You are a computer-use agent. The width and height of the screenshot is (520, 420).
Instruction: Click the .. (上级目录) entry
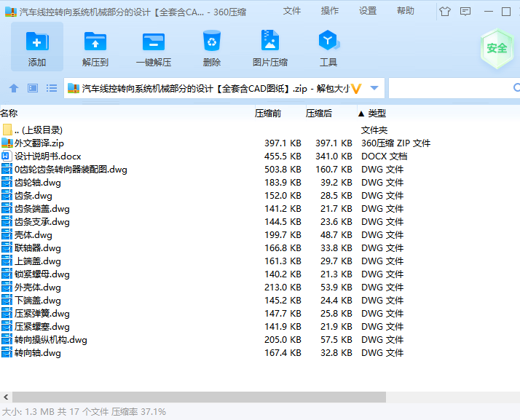(39, 130)
